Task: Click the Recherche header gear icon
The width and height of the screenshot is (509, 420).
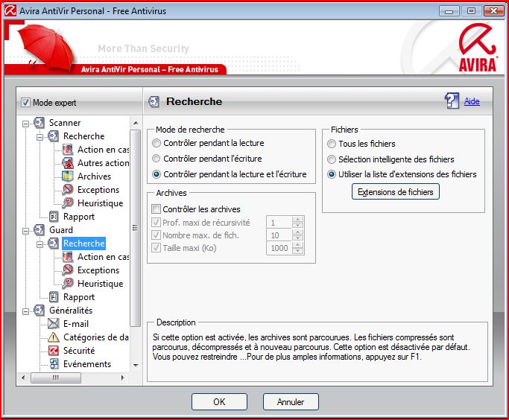Action: pos(154,101)
